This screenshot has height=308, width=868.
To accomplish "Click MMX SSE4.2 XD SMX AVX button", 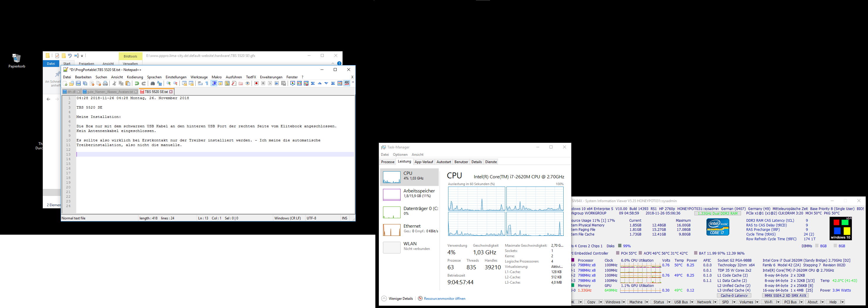I will (x=785, y=295).
